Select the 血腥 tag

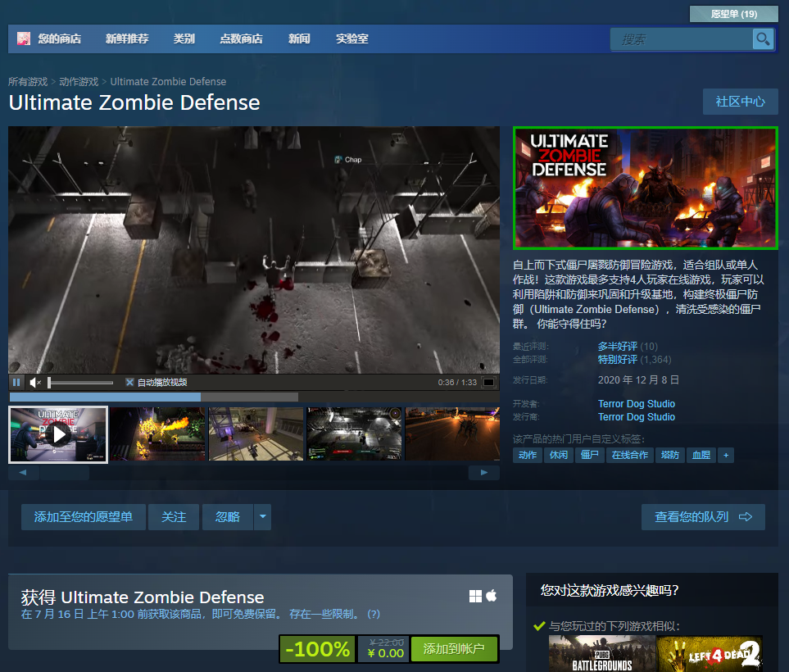click(x=701, y=455)
